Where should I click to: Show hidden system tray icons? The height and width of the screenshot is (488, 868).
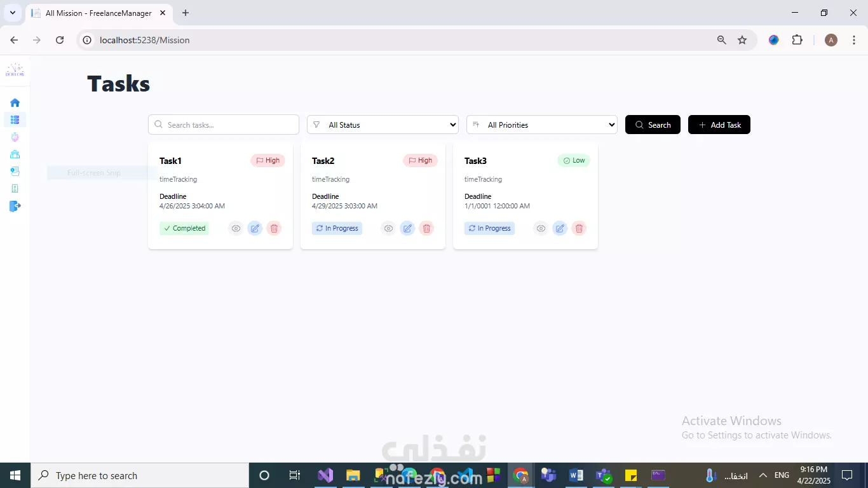pos(763,475)
